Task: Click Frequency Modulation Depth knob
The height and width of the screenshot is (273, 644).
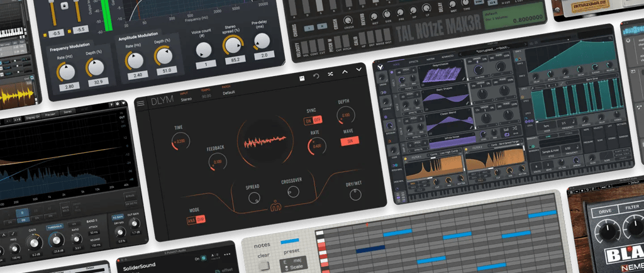Action: [94, 67]
